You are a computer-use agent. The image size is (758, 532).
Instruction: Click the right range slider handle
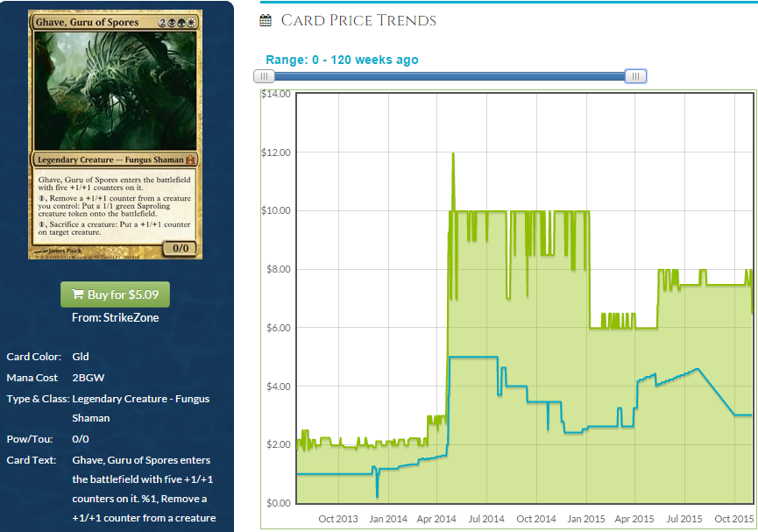pos(635,76)
